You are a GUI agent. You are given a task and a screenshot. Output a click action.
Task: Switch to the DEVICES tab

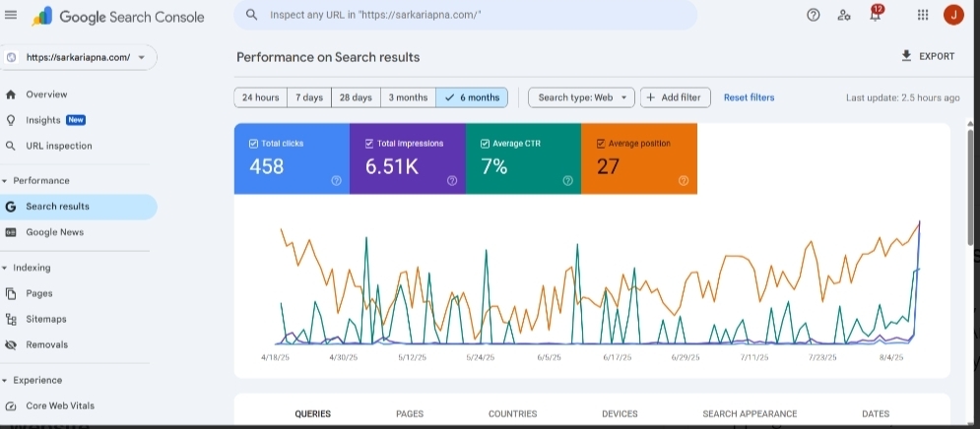click(x=620, y=413)
